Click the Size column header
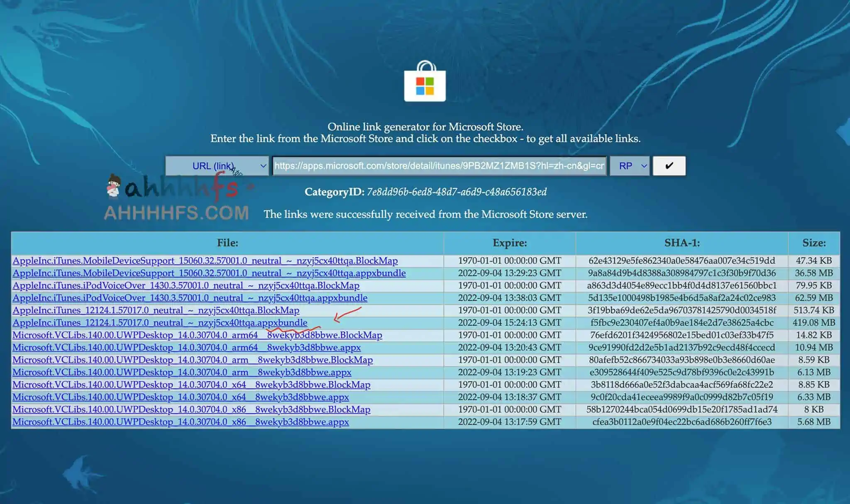This screenshot has width=850, height=504. 813,243
